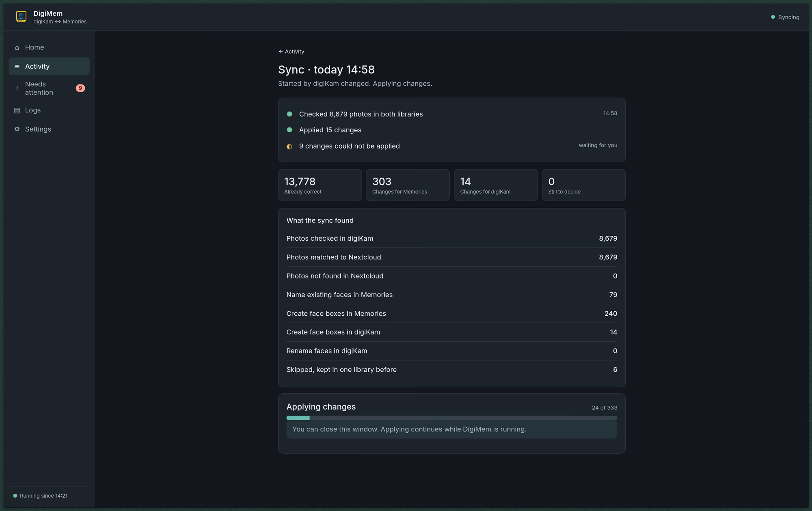
Task: Click the orange half-circle pending status icon
Action: pyautogui.click(x=289, y=147)
